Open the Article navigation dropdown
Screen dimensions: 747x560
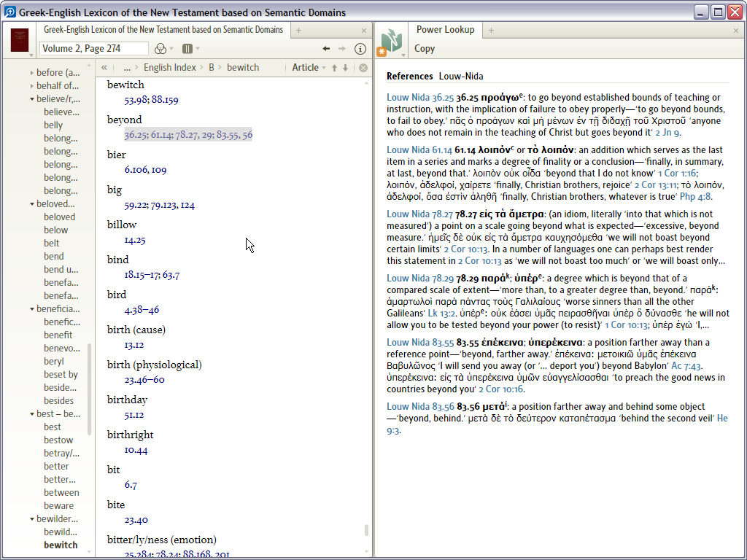309,68
